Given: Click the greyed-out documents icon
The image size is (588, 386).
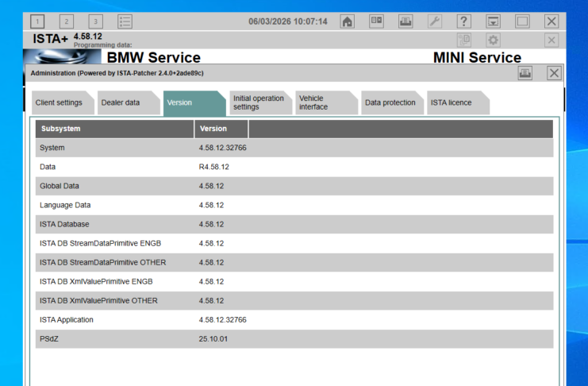Looking at the screenshot, I should tap(464, 40).
